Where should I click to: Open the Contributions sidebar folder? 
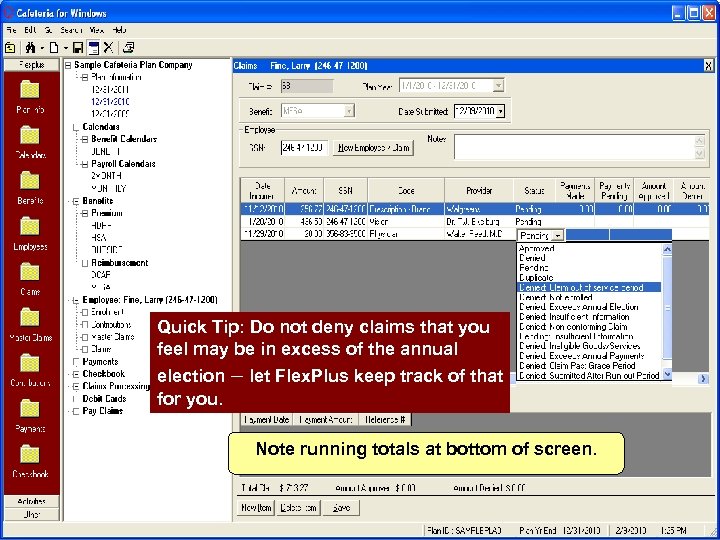[x=30, y=370]
